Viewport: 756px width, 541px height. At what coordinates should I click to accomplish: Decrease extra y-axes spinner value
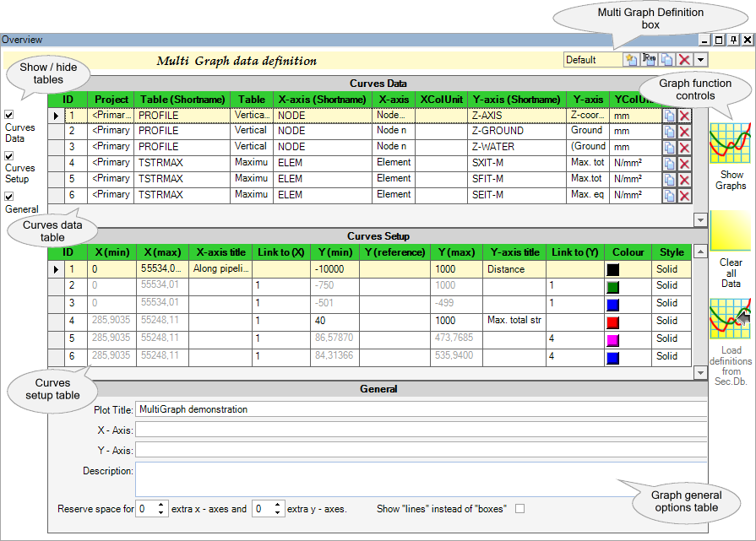click(277, 512)
